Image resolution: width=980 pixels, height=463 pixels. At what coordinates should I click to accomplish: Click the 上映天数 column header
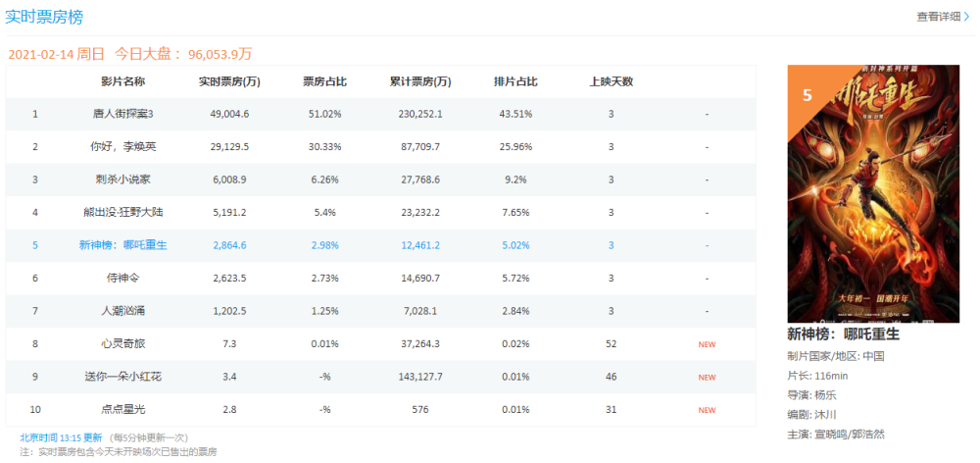612,82
